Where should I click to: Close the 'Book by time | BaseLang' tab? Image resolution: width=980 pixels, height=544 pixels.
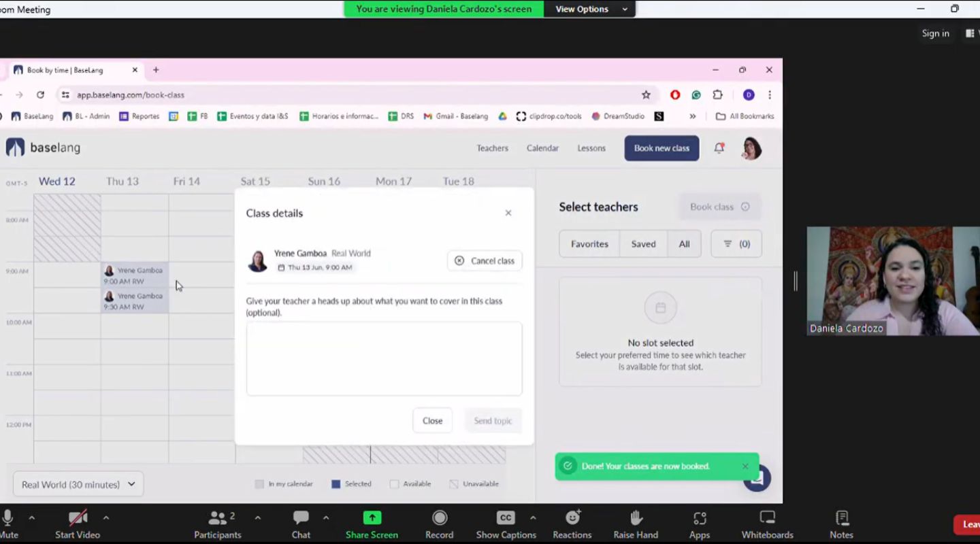pyautogui.click(x=135, y=70)
